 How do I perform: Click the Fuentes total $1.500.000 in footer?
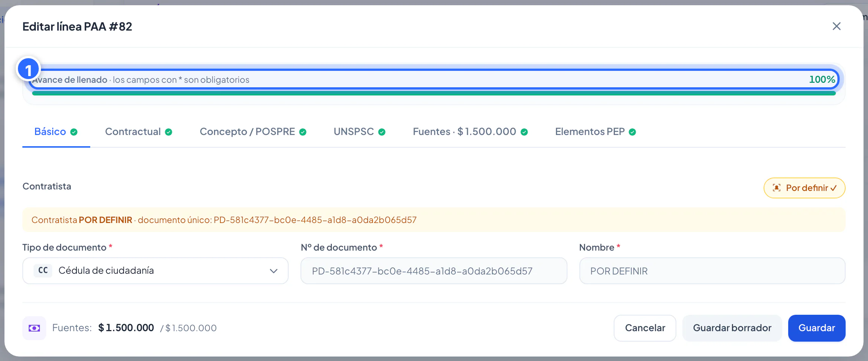[126, 328]
